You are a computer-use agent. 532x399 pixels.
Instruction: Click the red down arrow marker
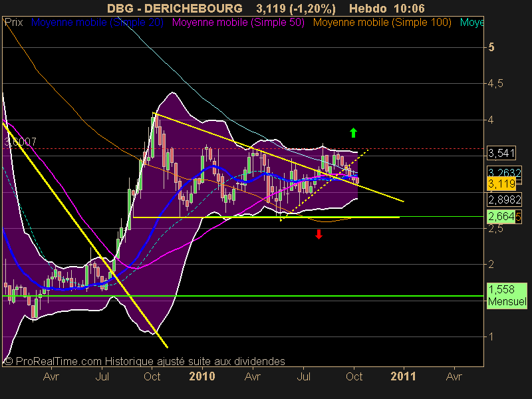(x=319, y=234)
